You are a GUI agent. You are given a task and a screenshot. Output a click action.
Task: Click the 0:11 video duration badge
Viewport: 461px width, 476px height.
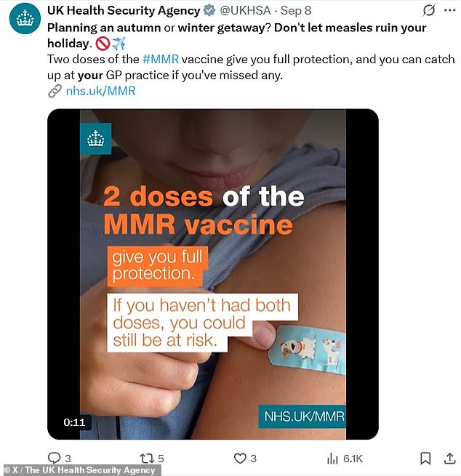pos(74,422)
